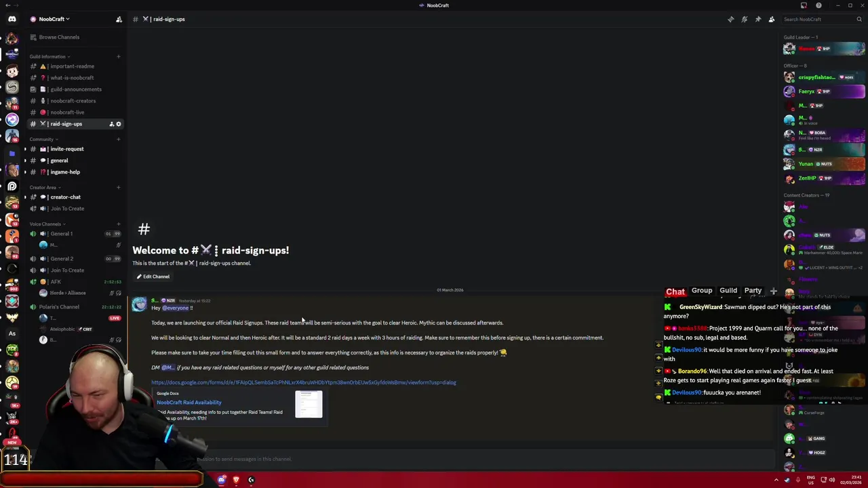The image size is (868, 488).
Task: Open Brave browser in Windows taskbar
Action: point(236,480)
